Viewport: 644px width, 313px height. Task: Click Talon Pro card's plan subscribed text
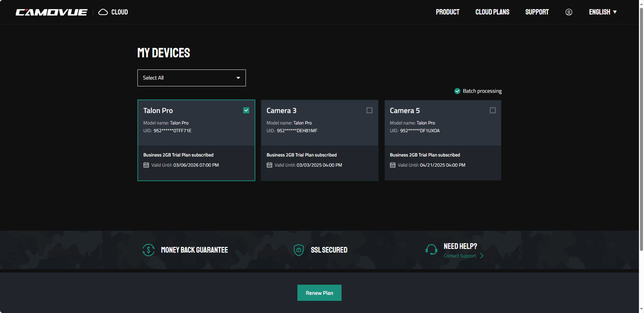(179, 155)
